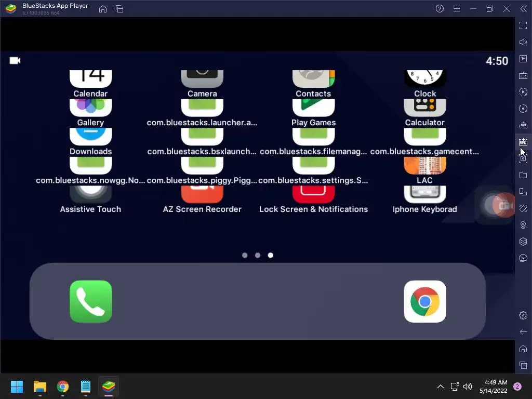Open Lock Screen & Notifications app

click(313, 194)
